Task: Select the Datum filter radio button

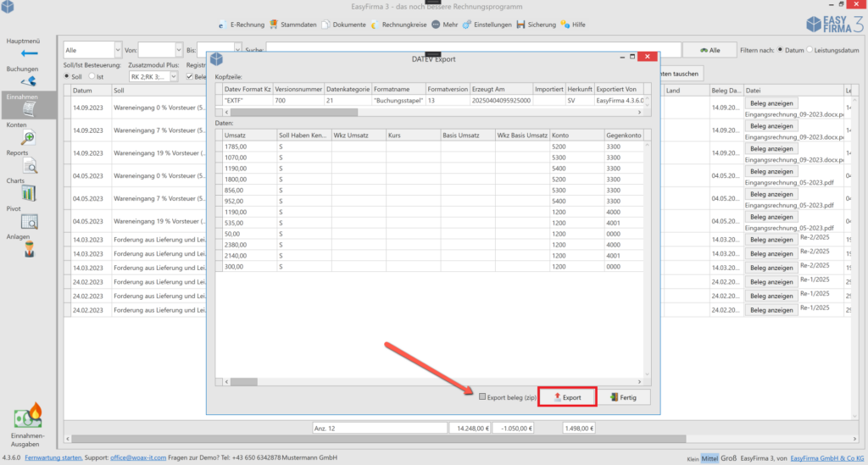Action: (780, 50)
